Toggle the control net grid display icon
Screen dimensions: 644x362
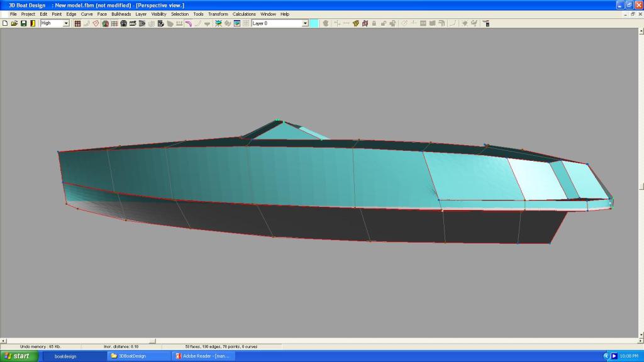[77, 23]
